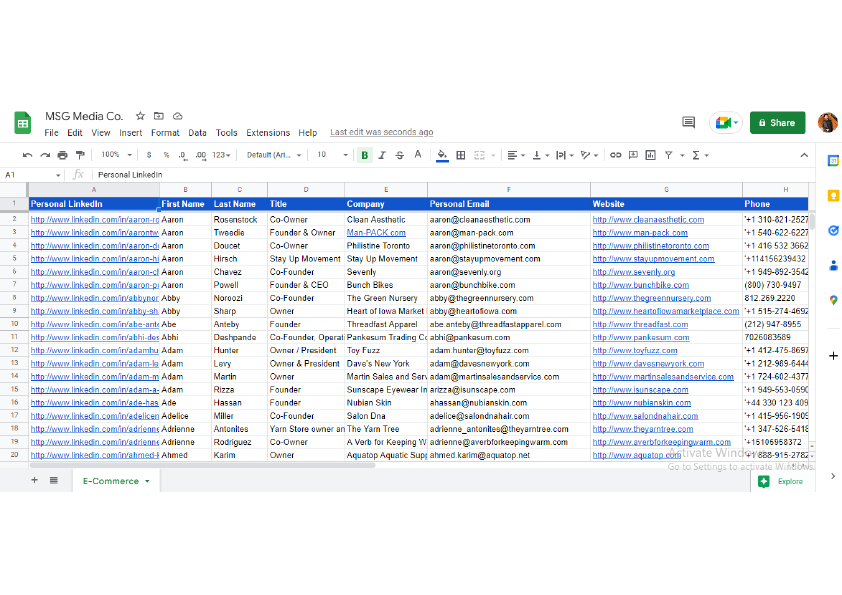Viewport: 842px width, 595px height.
Task: Insert a comment via toolbar icon
Action: 633,155
